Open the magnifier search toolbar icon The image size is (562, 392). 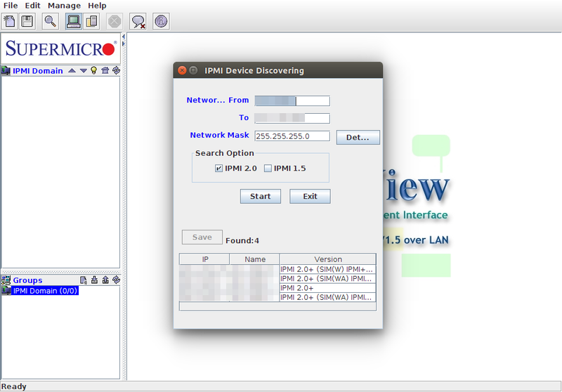tap(50, 22)
